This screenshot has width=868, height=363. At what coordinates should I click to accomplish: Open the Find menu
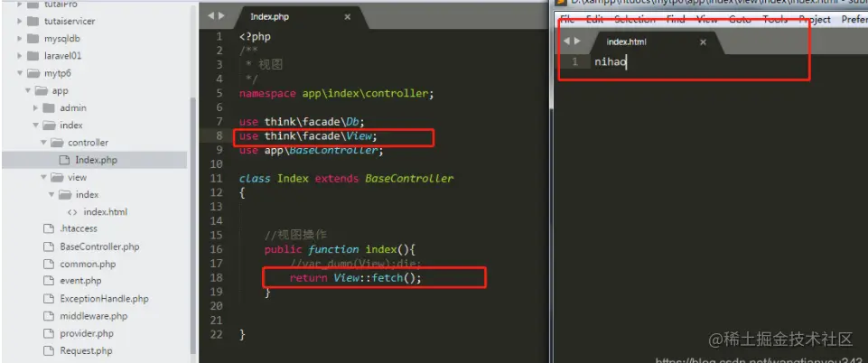click(x=676, y=19)
